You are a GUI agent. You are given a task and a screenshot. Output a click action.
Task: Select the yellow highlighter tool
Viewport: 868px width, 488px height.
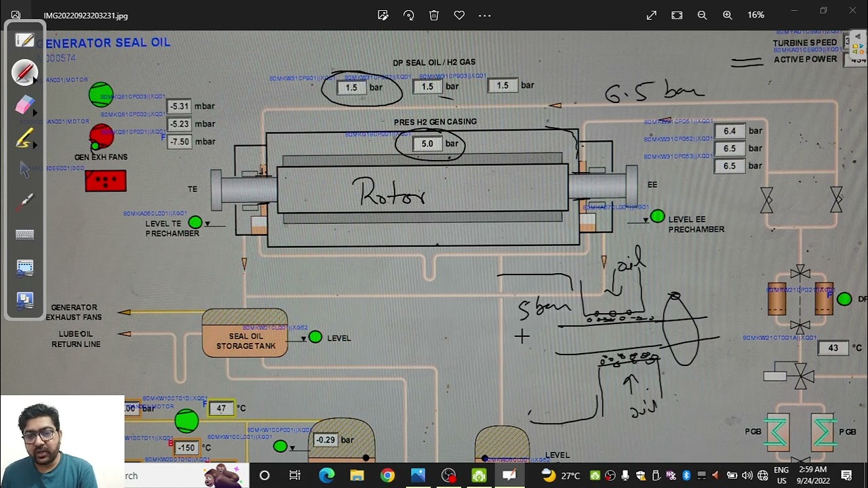(x=24, y=138)
